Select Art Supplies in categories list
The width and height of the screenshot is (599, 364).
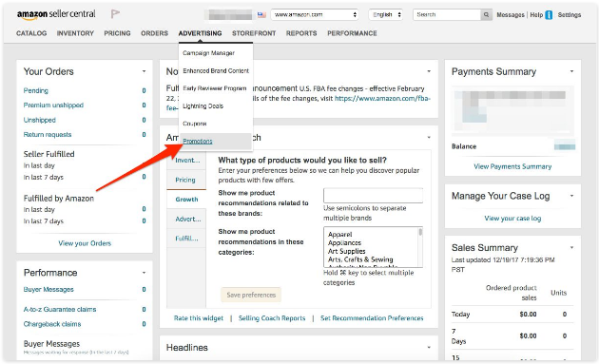[x=347, y=251]
